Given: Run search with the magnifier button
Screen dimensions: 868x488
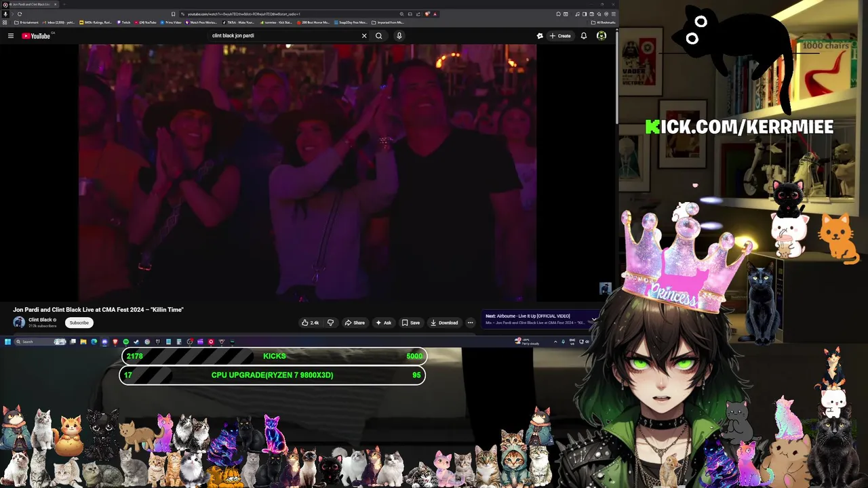Looking at the screenshot, I should (x=379, y=36).
